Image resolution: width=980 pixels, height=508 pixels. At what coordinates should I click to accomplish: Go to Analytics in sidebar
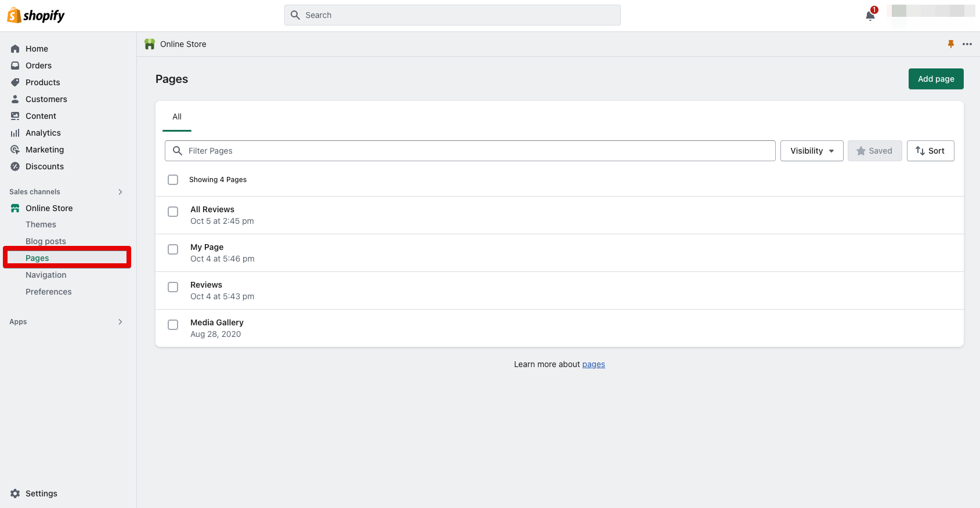point(43,133)
